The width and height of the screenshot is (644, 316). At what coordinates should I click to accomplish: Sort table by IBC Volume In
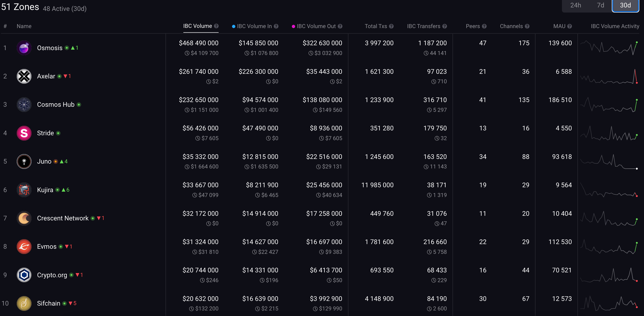254,26
